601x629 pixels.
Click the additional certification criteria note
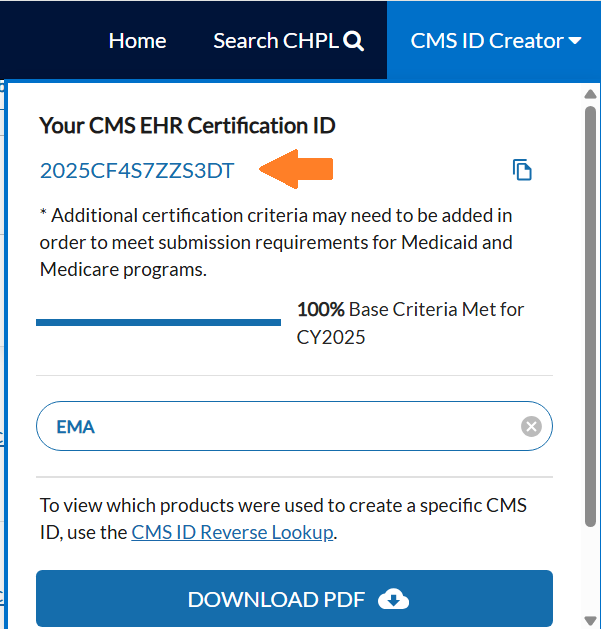276,242
